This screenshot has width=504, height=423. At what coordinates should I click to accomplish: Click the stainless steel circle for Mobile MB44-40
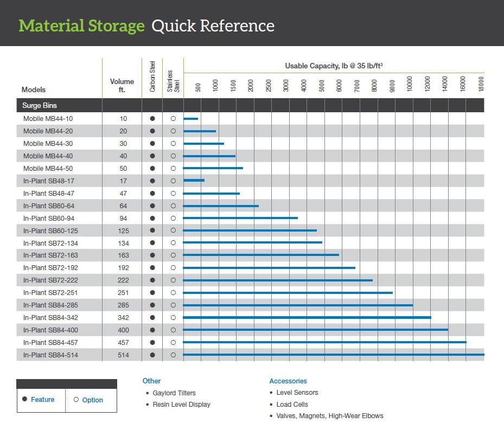coord(173,156)
